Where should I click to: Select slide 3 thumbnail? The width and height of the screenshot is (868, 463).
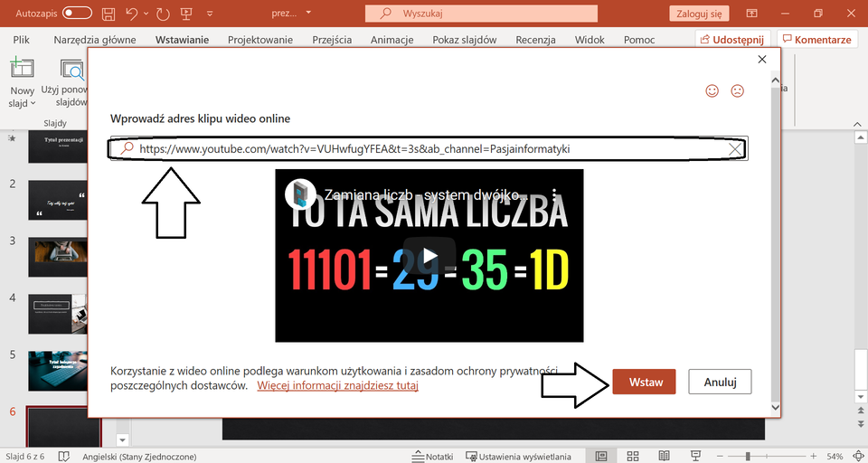coord(58,257)
